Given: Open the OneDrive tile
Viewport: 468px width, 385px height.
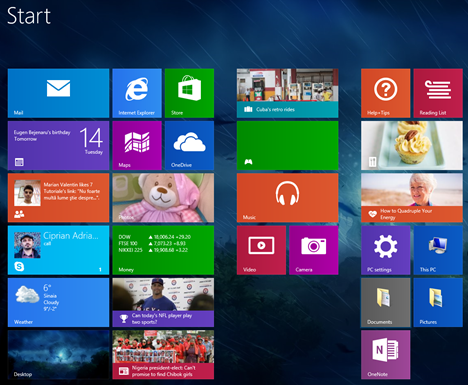Looking at the screenshot, I should (189, 145).
